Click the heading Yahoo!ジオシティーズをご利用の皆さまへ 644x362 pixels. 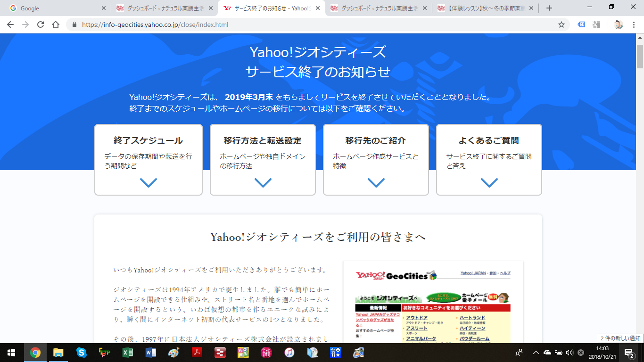[318, 237]
